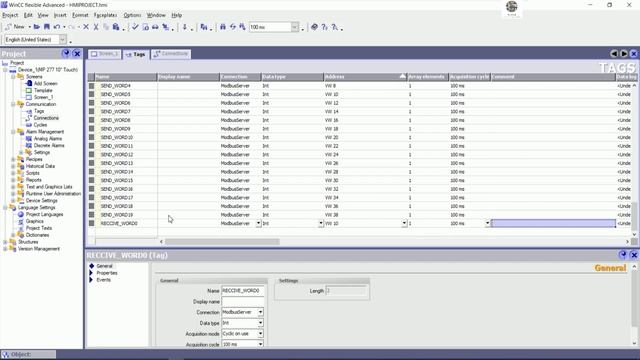Open the Connection dropdown in General properties

[260, 312]
